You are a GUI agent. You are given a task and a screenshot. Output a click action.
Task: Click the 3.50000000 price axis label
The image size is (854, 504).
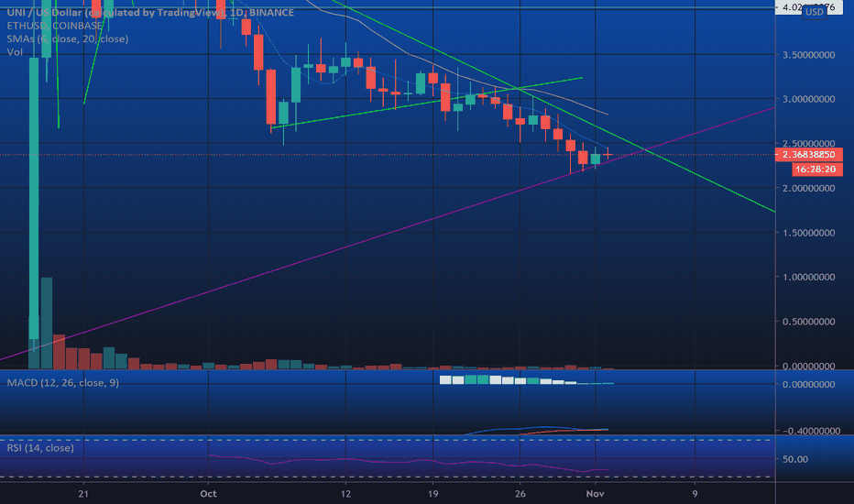pyautogui.click(x=808, y=55)
